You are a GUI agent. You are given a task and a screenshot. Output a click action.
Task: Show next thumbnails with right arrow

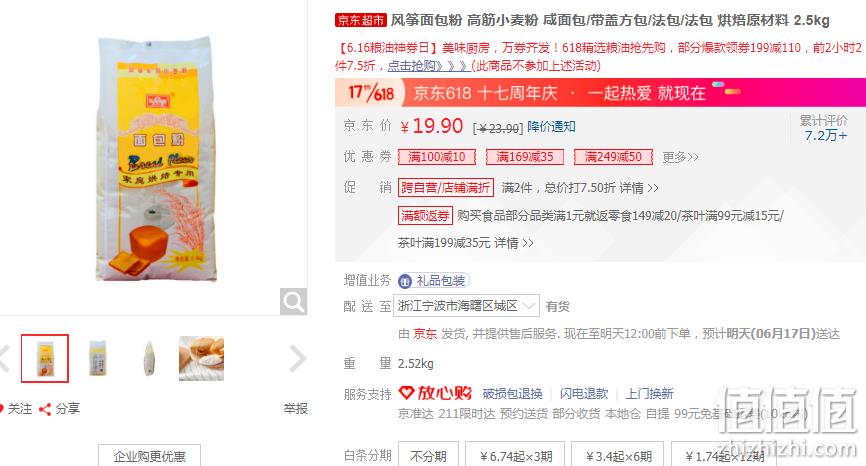point(298,359)
